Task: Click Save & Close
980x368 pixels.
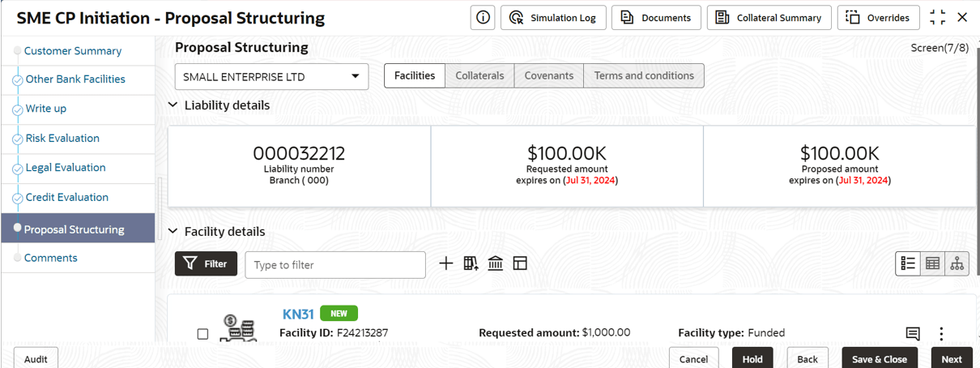Action: [880, 359]
